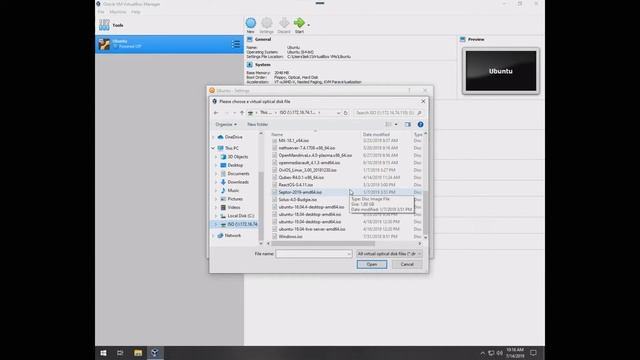640x360 pixels.
Task: Refresh the folder listing
Action: pyautogui.click(x=346, y=113)
